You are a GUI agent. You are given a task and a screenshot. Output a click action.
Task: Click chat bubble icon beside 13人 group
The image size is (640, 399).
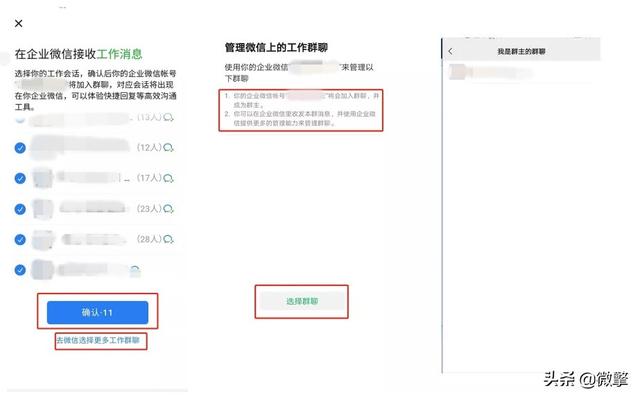pyautogui.click(x=169, y=117)
